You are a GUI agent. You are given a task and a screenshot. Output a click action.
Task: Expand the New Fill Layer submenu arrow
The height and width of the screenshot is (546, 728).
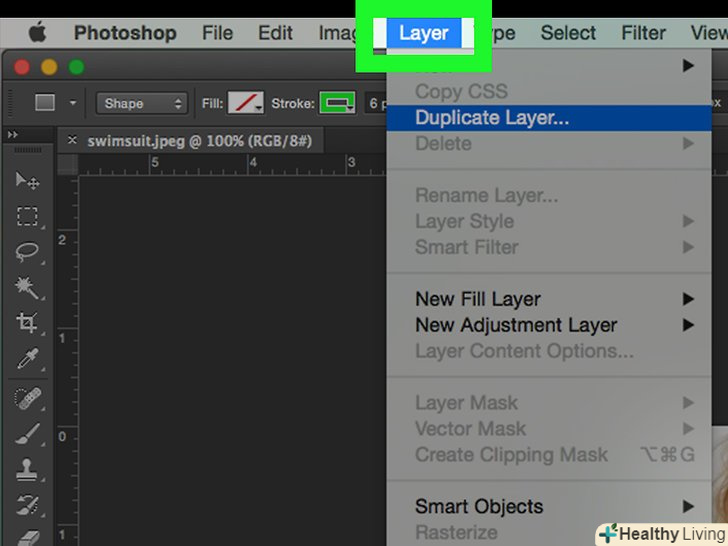[x=688, y=299]
